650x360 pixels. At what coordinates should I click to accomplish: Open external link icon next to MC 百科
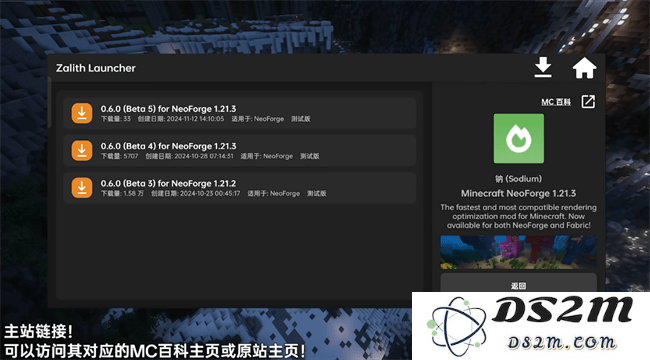pos(588,102)
